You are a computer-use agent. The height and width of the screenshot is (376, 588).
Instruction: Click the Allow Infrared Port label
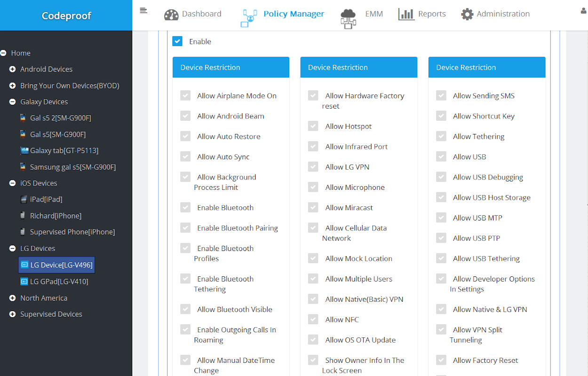(357, 147)
